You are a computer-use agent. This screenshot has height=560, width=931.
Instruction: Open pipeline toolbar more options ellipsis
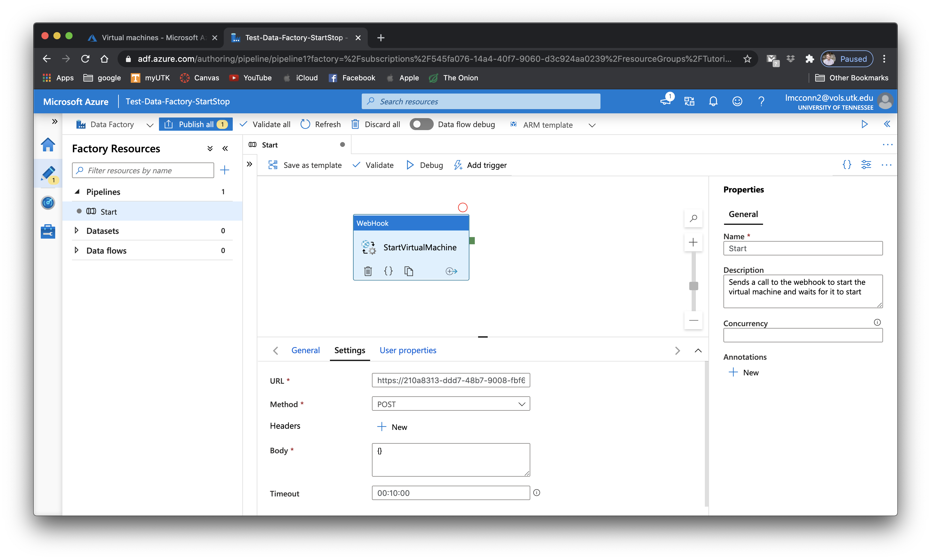(886, 165)
